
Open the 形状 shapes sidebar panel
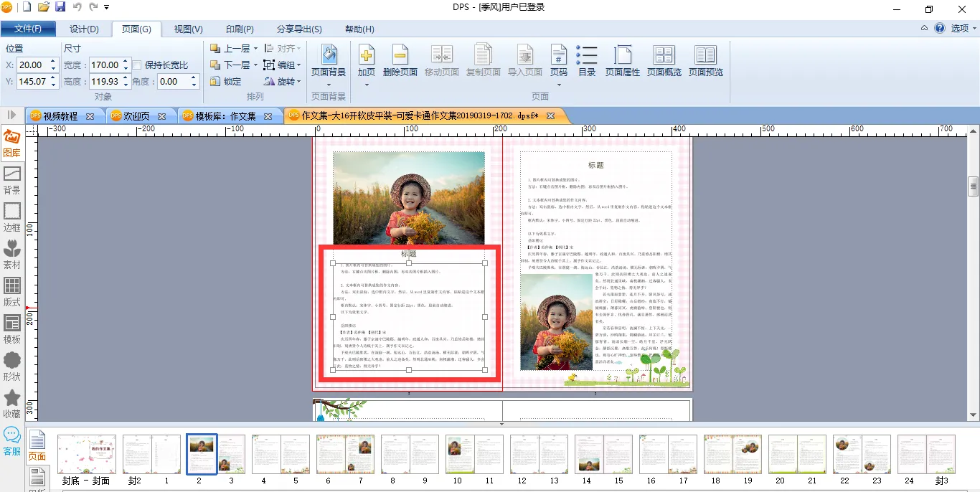coord(12,365)
